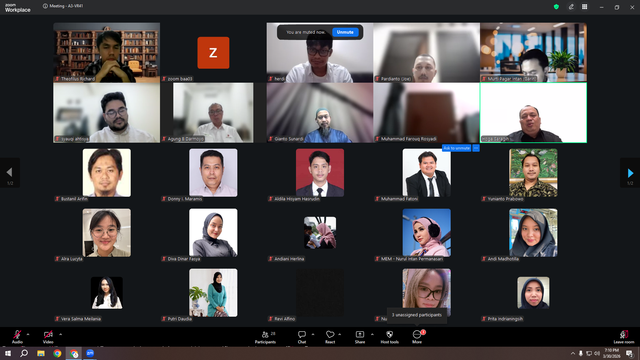Image resolution: width=640 pixels, height=360 pixels.
Task: Select Aldila Hisyam Hasrudin profile picture
Action: coord(320,173)
